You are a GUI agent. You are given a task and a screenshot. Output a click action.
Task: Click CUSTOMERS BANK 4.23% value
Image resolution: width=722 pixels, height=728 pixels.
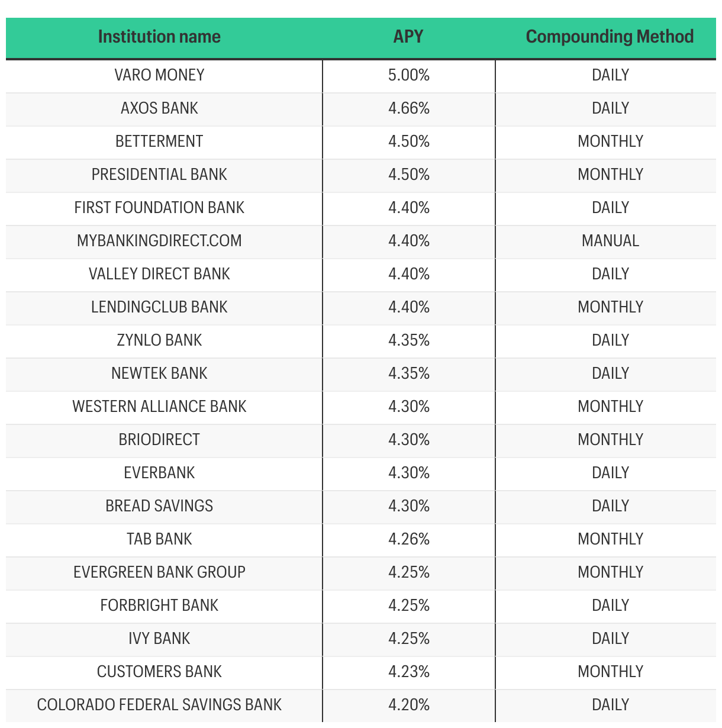(409, 672)
